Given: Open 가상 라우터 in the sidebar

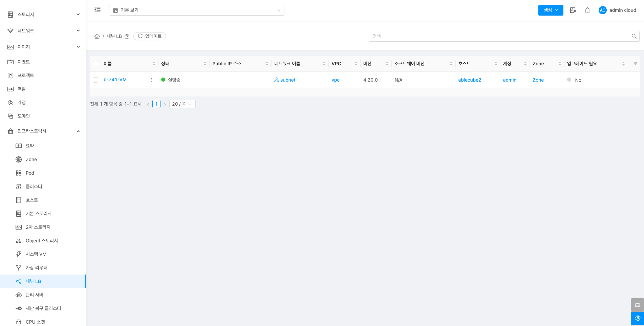Looking at the screenshot, I should [37, 268].
